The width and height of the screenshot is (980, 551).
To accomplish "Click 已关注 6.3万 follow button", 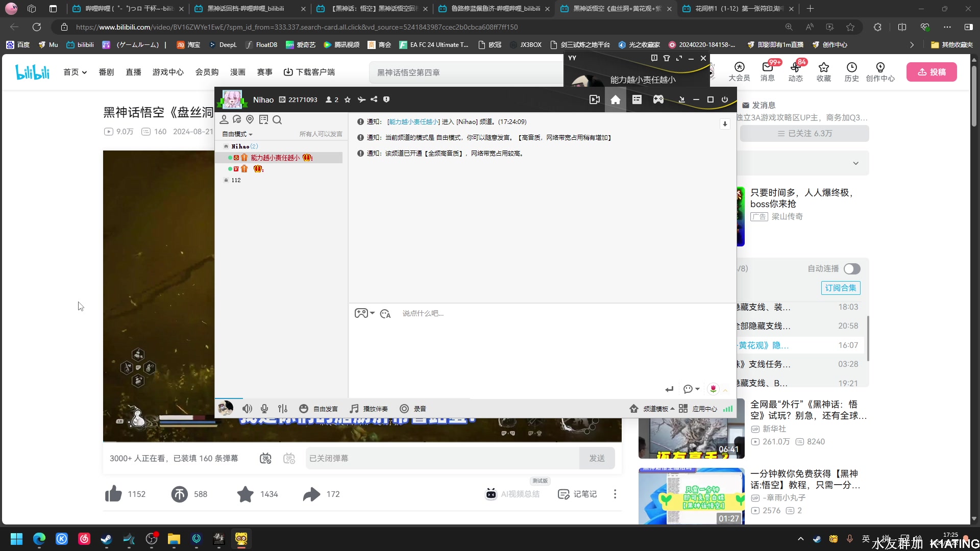I will (x=804, y=133).
